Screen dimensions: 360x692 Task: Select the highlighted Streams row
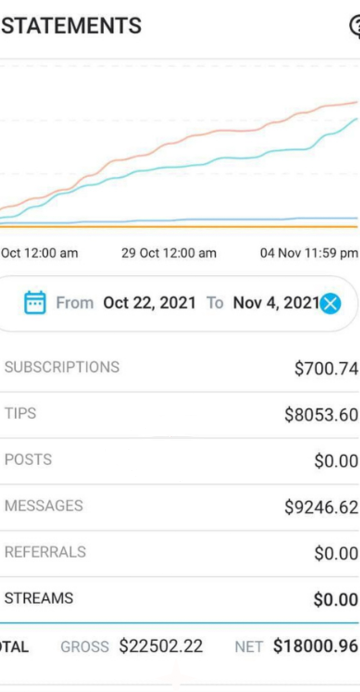[x=180, y=599]
